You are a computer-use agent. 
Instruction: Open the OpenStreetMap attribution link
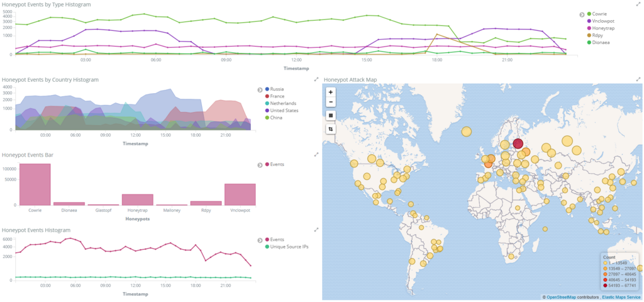561,297
